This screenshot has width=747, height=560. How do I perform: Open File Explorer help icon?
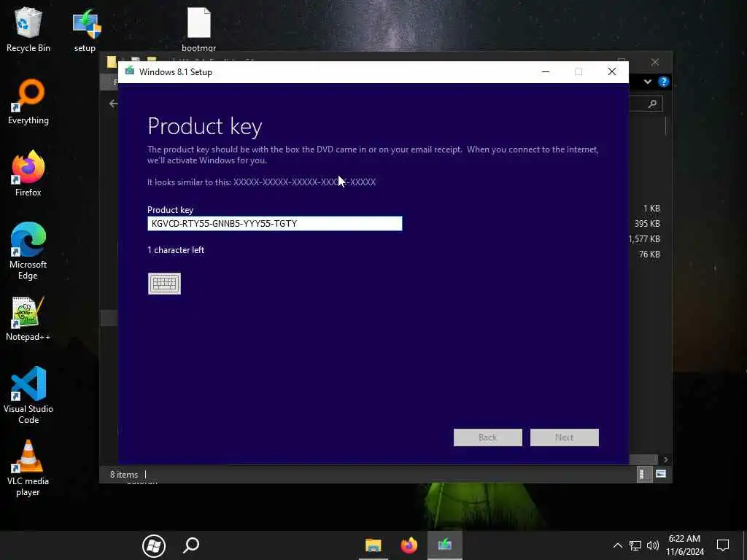[664, 82]
